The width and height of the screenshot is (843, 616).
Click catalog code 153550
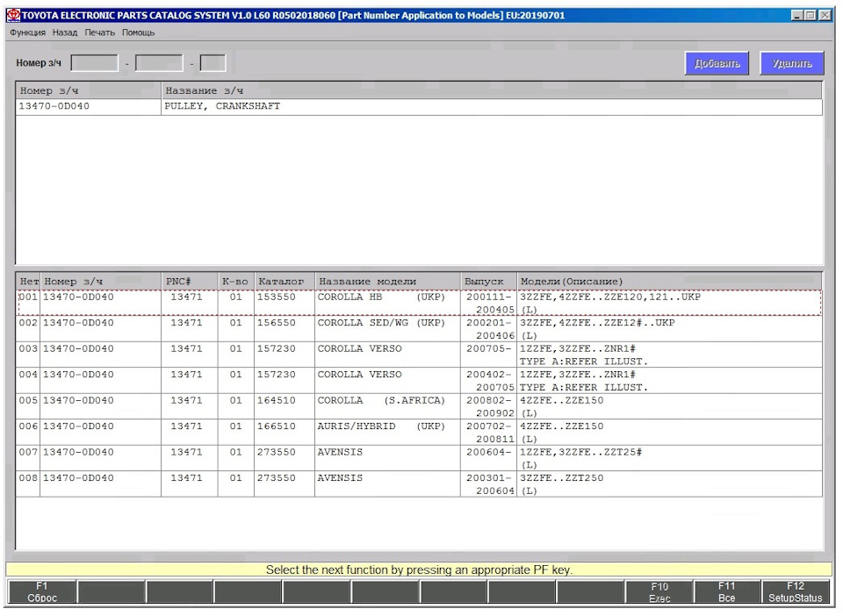point(277,297)
